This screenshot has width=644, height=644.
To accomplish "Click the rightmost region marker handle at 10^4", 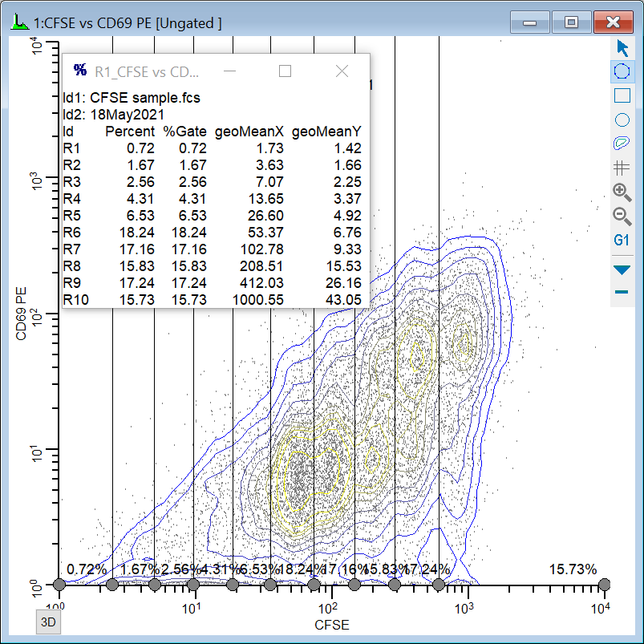I will (604, 585).
